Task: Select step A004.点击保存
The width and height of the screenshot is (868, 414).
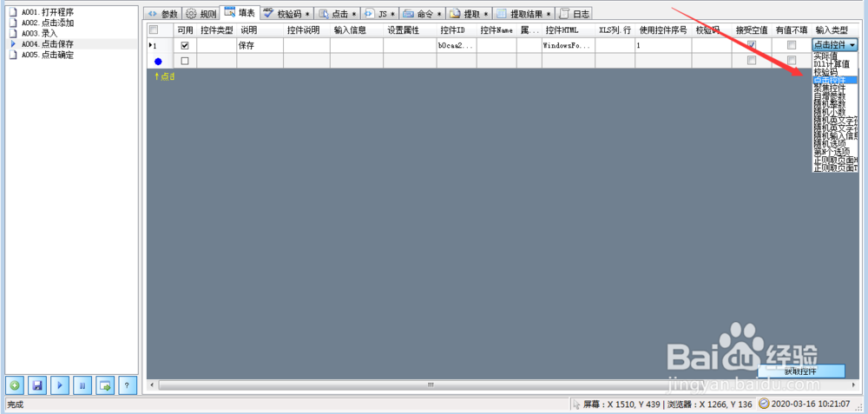Action: pos(47,44)
